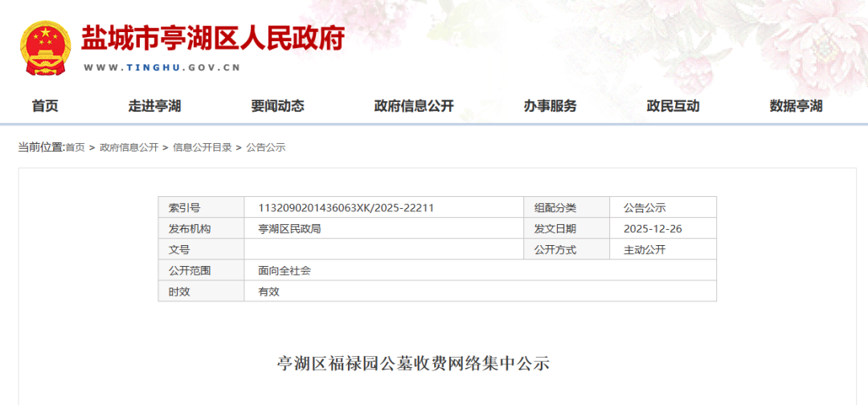Click the 公告公示 breadcrumb link
The height and width of the screenshot is (405, 868).
tap(266, 148)
